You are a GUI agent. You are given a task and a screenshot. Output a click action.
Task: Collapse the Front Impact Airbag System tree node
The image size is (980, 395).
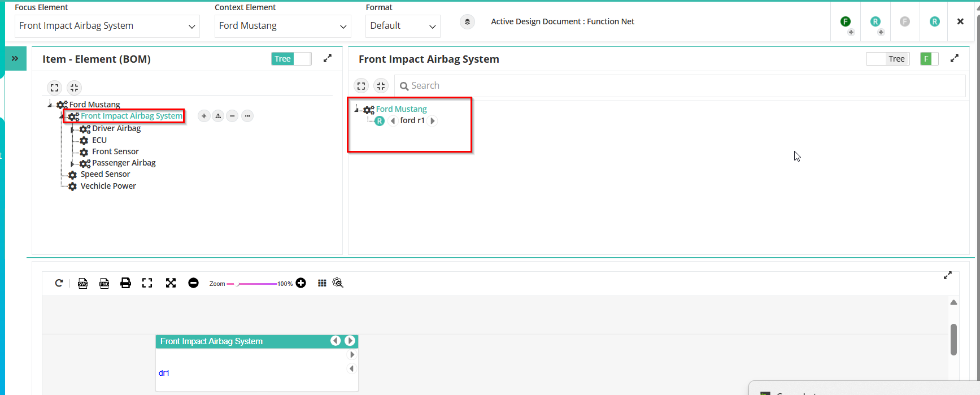point(62,116)
